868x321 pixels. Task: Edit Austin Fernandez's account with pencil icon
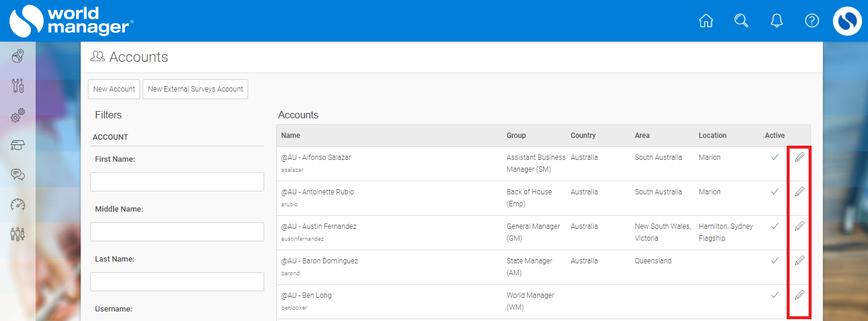(800, 226)
